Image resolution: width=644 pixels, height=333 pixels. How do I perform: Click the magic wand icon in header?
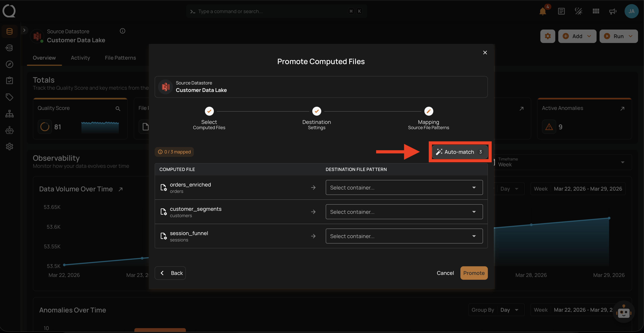click(578, 11)
